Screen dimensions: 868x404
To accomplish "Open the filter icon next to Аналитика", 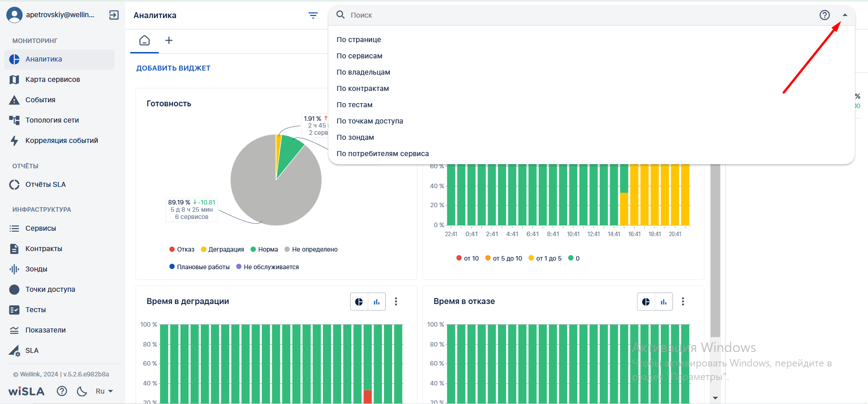I will (x=313, y=15).
